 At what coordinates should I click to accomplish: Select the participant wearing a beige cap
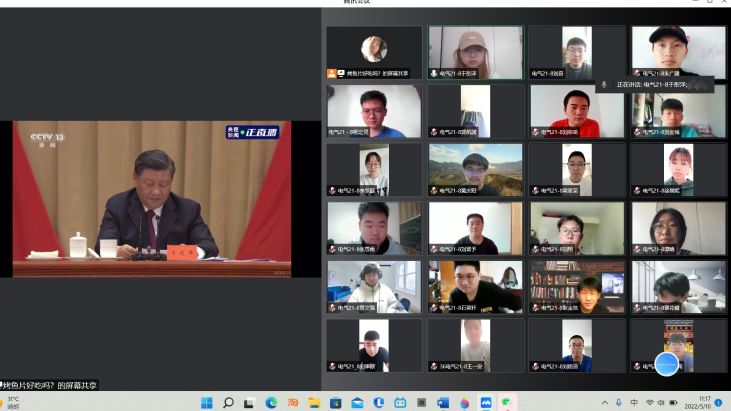(x=476, y=52)
